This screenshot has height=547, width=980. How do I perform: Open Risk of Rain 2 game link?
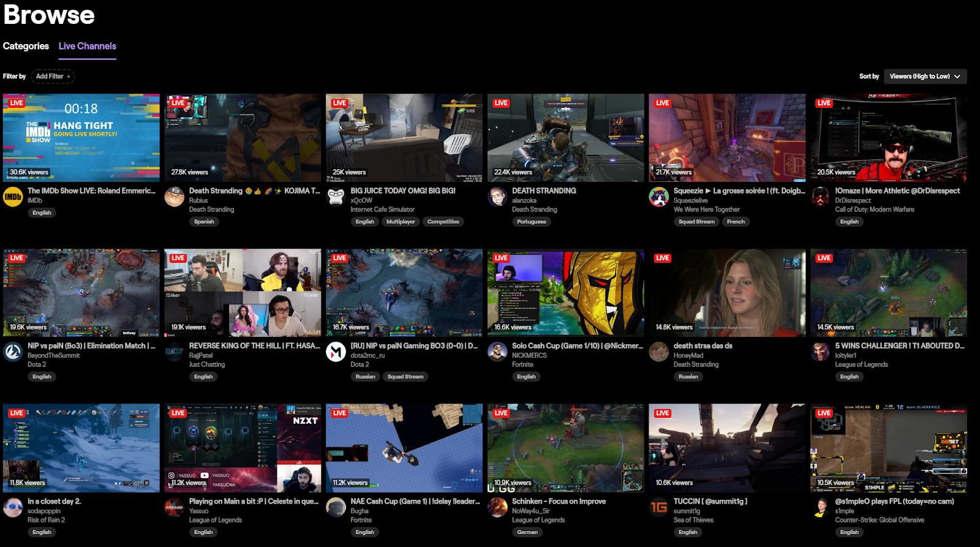46,520
